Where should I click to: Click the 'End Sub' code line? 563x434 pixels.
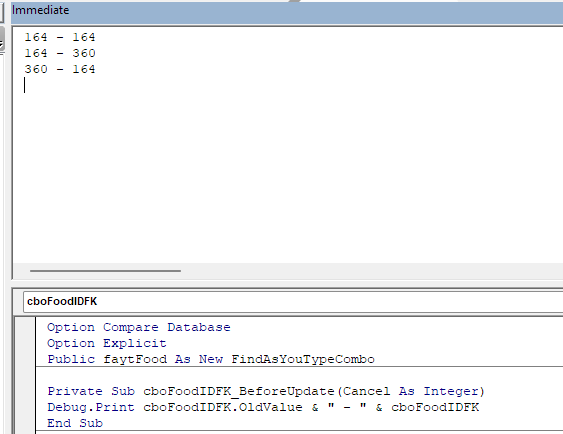click(75, 423)
